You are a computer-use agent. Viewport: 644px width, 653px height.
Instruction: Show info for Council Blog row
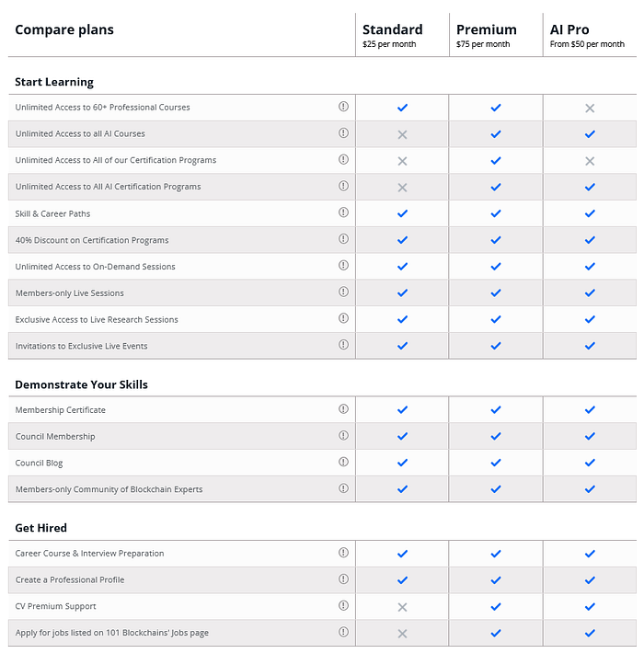343,462
